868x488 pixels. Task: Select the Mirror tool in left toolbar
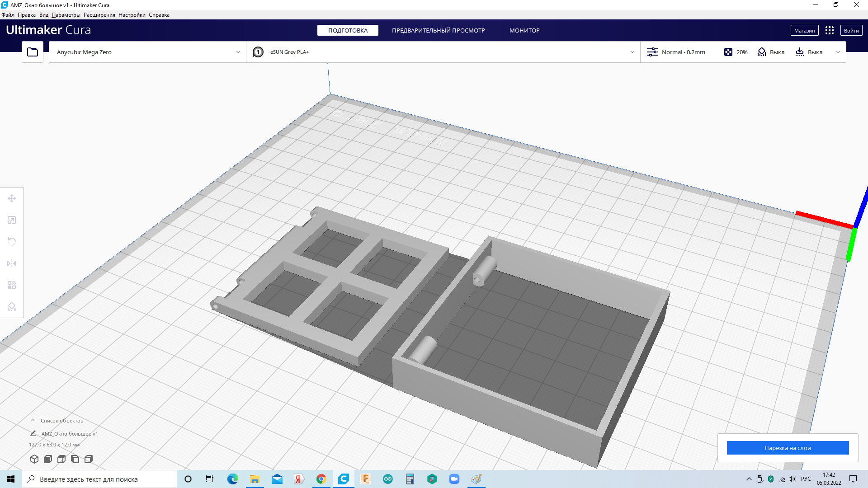click(12, 263)
